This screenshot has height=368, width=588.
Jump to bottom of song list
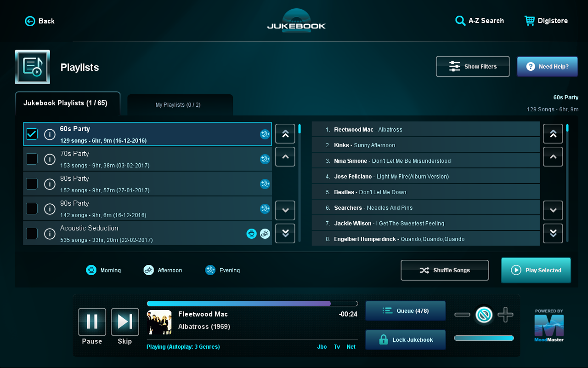pos(553,233)
